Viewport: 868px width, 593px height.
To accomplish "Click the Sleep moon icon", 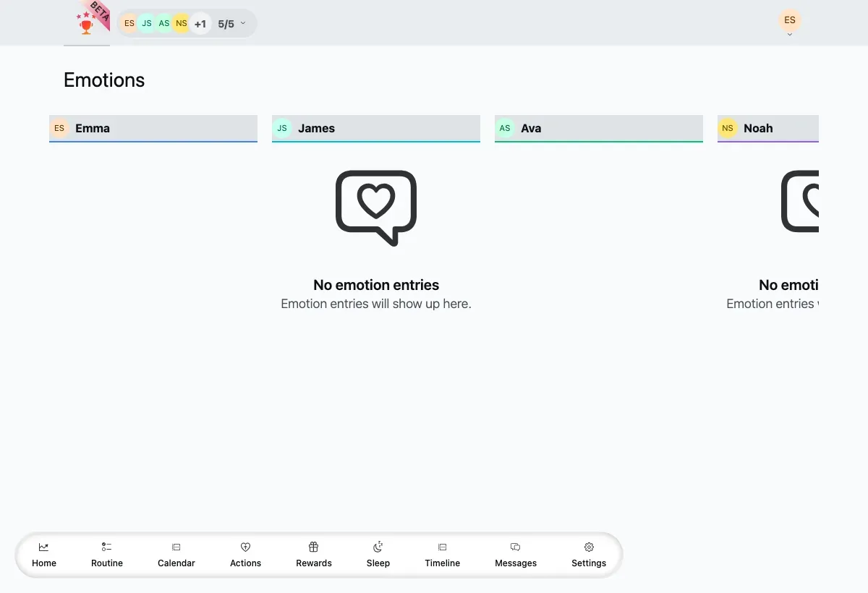I will point(378,547).
